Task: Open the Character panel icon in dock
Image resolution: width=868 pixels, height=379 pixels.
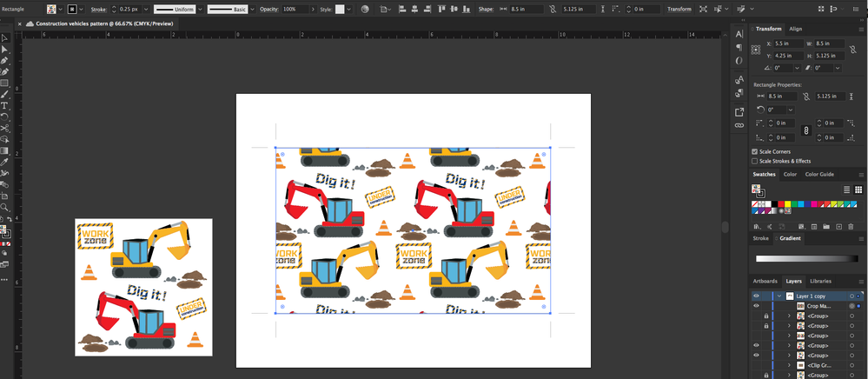Action: (739, 34)
